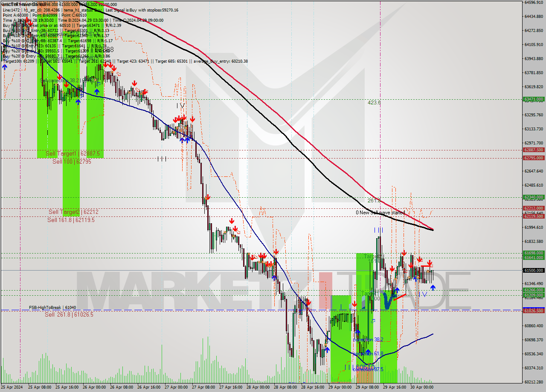
Task: Click the green 63471.000 price level tag
Action: point(534,99)
